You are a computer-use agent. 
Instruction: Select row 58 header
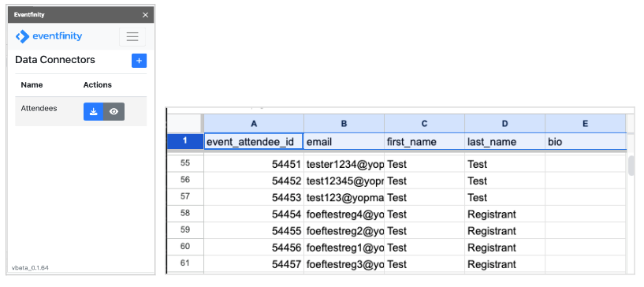click(x=185, y=214)
